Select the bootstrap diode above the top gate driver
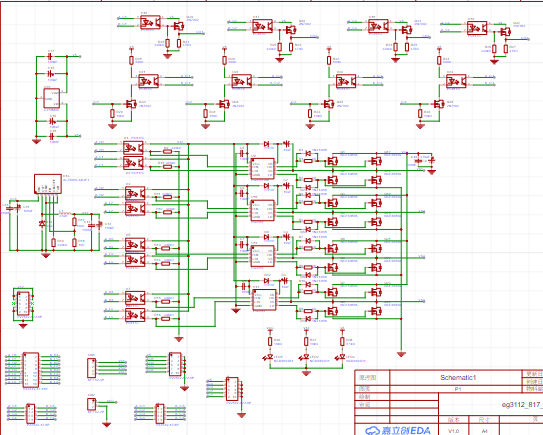The height and width of the screenshot is (435, 543). click(x=266, y=144)
